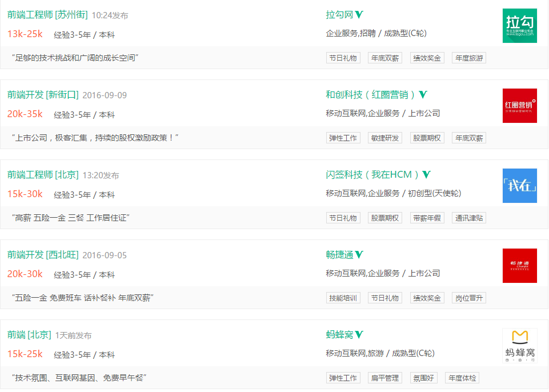Viewport: 549px width, 392px height.
Task: Click the 股票期权 tag under 闪签科技
Action: click(x=385, y=218)
